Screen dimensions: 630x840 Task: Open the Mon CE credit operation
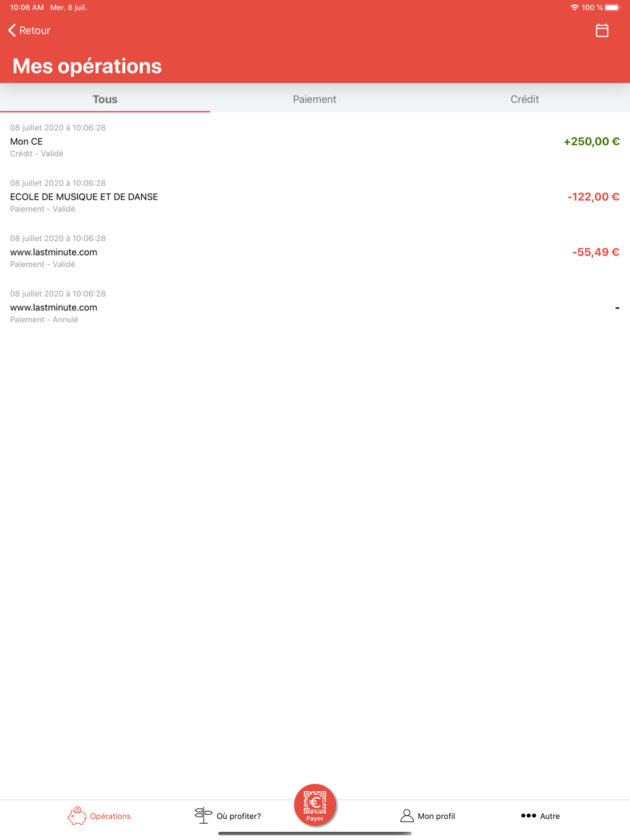tap(315, 140)
